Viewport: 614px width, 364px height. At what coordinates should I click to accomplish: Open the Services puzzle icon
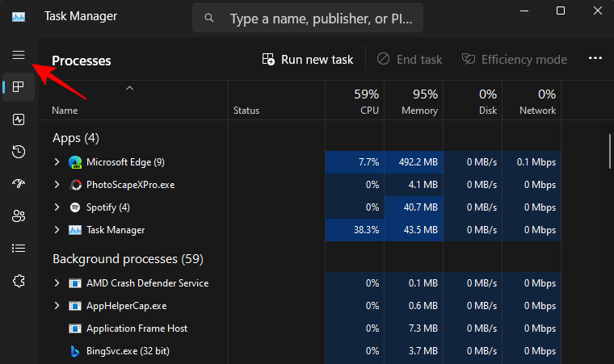pos(18,281)
